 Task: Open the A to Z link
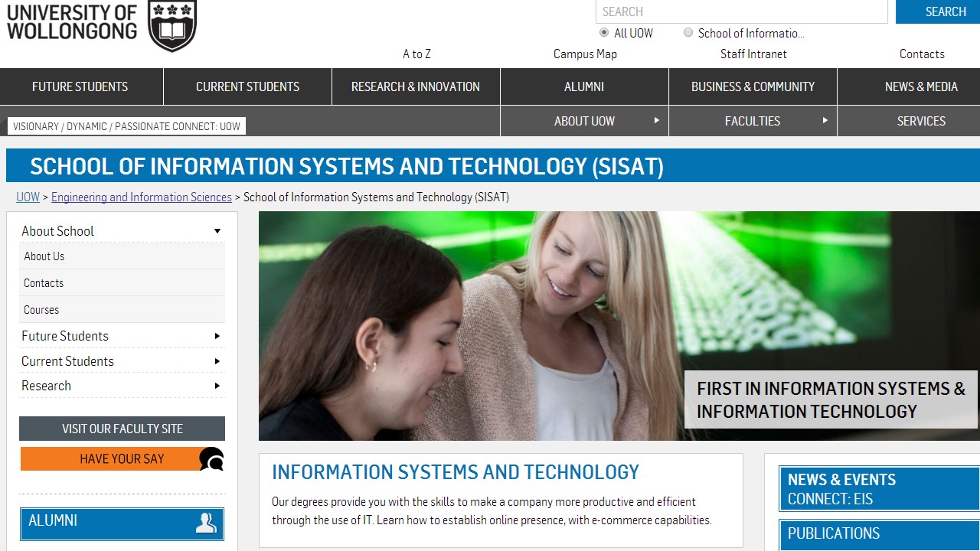click(416, 54)
